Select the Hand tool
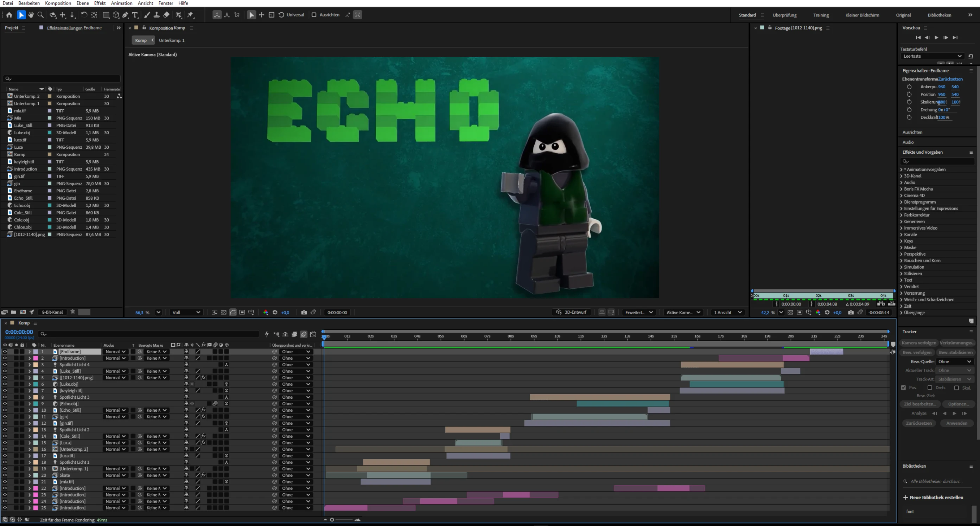The height and width of the screenshot is (526, 980). [31, 15]
